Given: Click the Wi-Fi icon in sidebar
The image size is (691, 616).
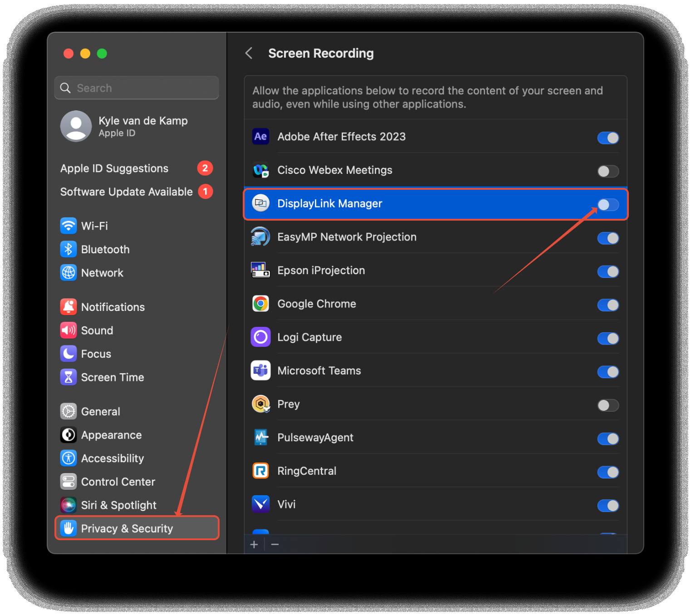Looking at the screenshot, I should [x=69, y=226].
